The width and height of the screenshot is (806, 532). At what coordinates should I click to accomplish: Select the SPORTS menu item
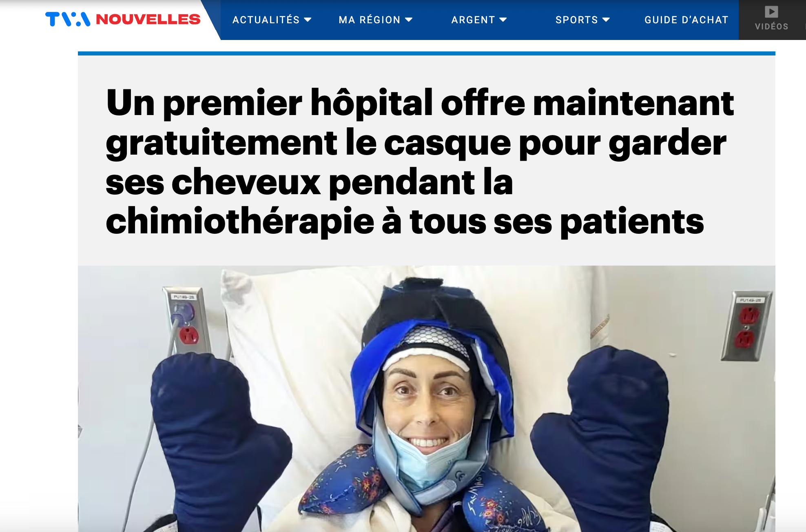tap(576, 20)
